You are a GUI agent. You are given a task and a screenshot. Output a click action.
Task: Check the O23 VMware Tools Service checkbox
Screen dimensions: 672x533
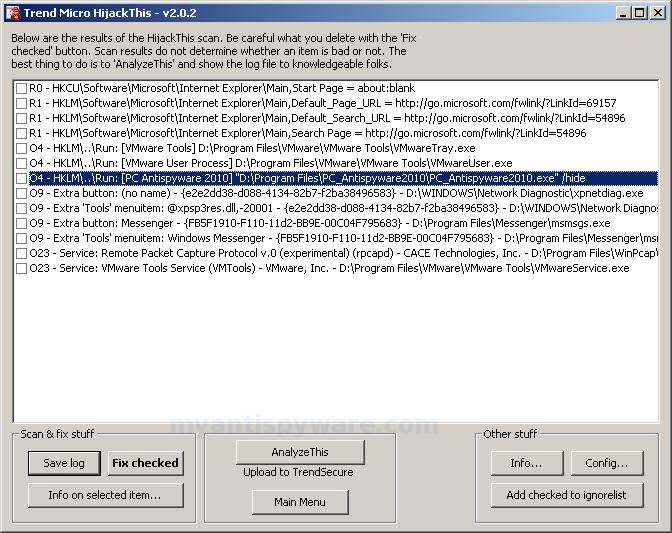[21, 268]
